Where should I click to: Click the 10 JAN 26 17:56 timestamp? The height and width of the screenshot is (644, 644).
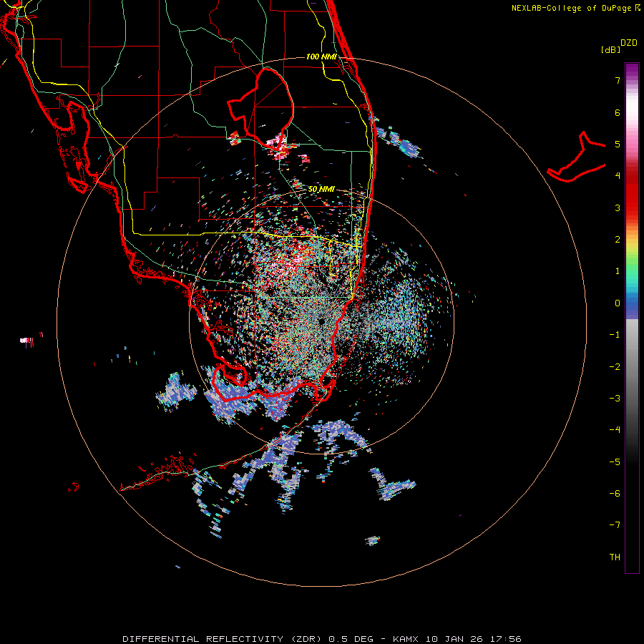[474, 639]
